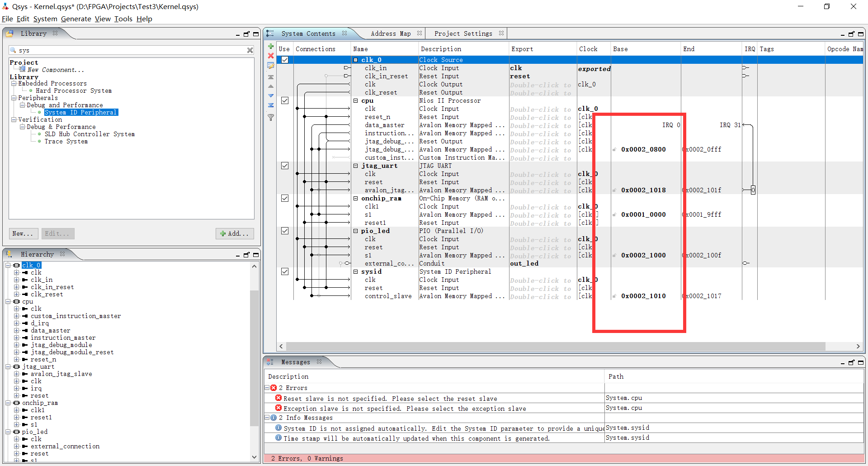Uncheck the Use checkbox for onchip_ram
Image resolution: width=868 pixels, height=466 pixels.
tap(285, 198)
